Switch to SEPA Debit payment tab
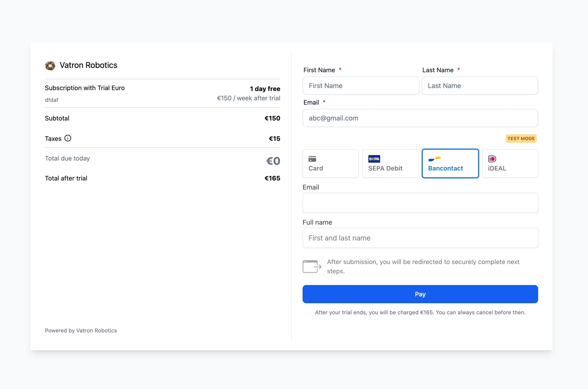 tap(390, 163)
